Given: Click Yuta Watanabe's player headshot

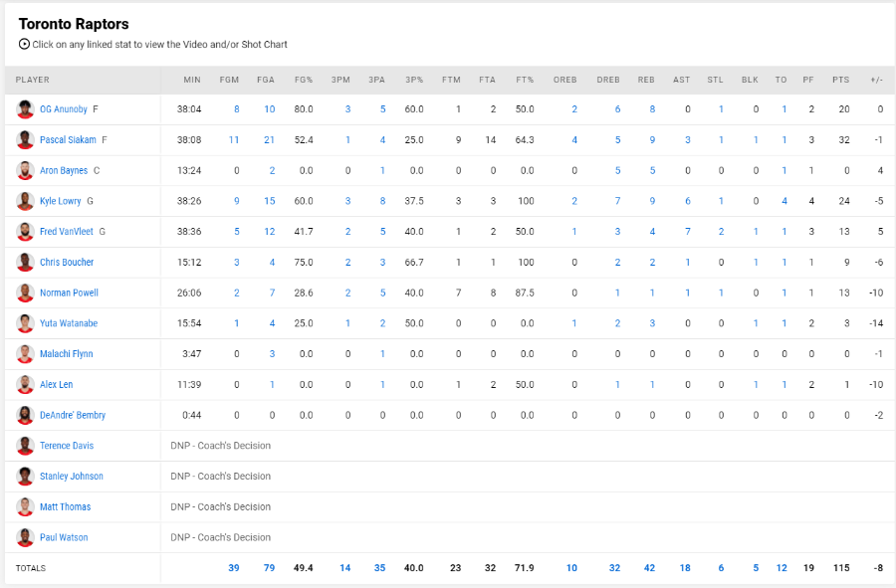Looking at the screenshot, I should [x=25, y=323].
